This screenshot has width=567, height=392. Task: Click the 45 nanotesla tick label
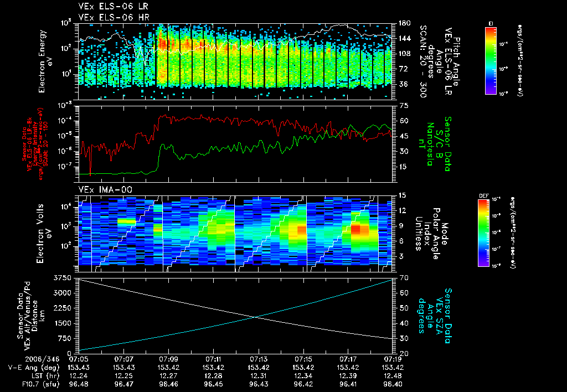[x=404, y=136]
